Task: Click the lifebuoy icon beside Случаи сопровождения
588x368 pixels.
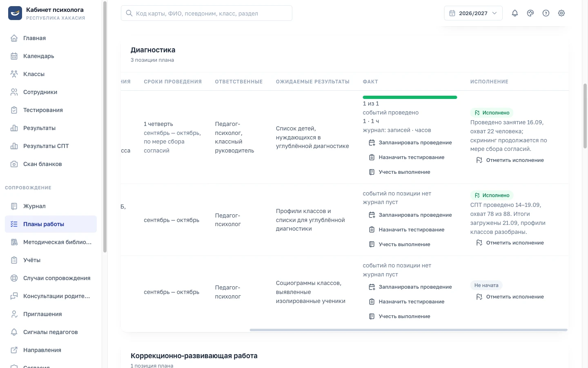Action: 14,278
